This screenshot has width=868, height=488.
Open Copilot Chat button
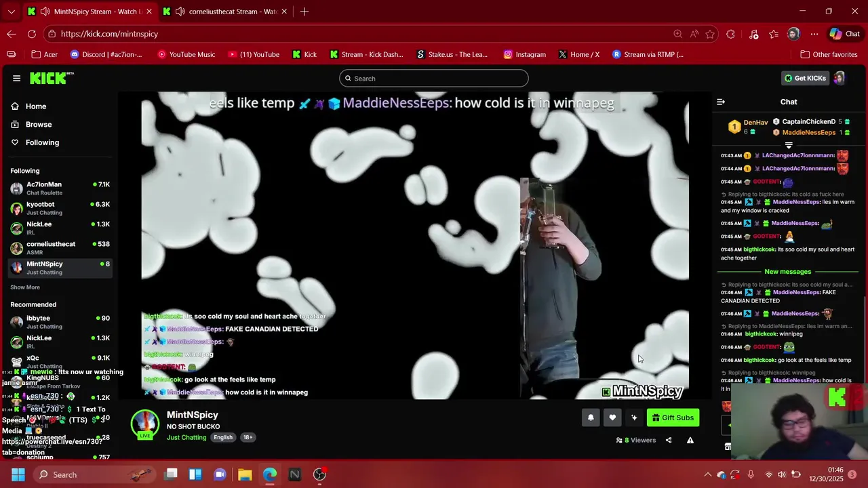point(844,34)
